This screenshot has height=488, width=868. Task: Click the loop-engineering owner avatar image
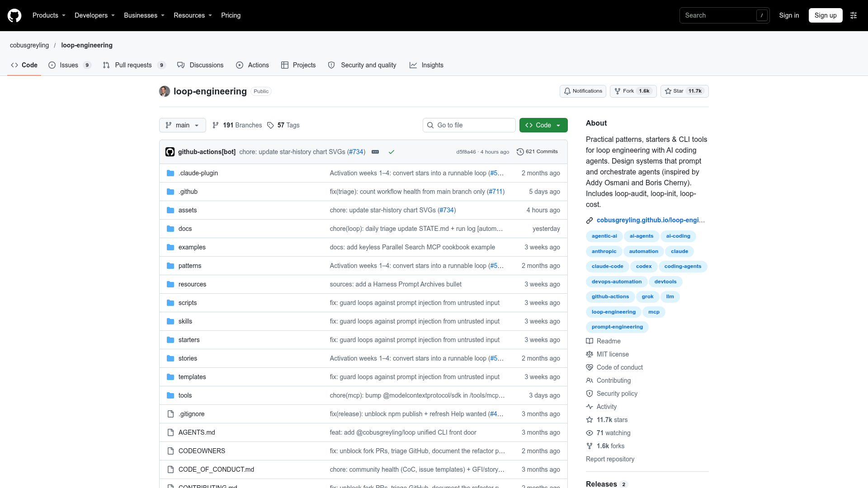click(x=165, y=91)
